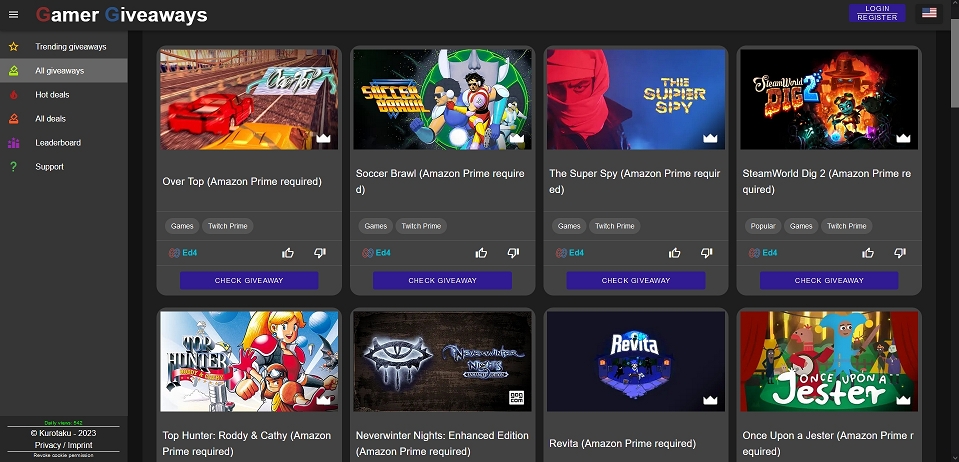Screen dimensions: 959x462
Task: Select Games tag on Soccer Brawl card
Action: (376, 226)
